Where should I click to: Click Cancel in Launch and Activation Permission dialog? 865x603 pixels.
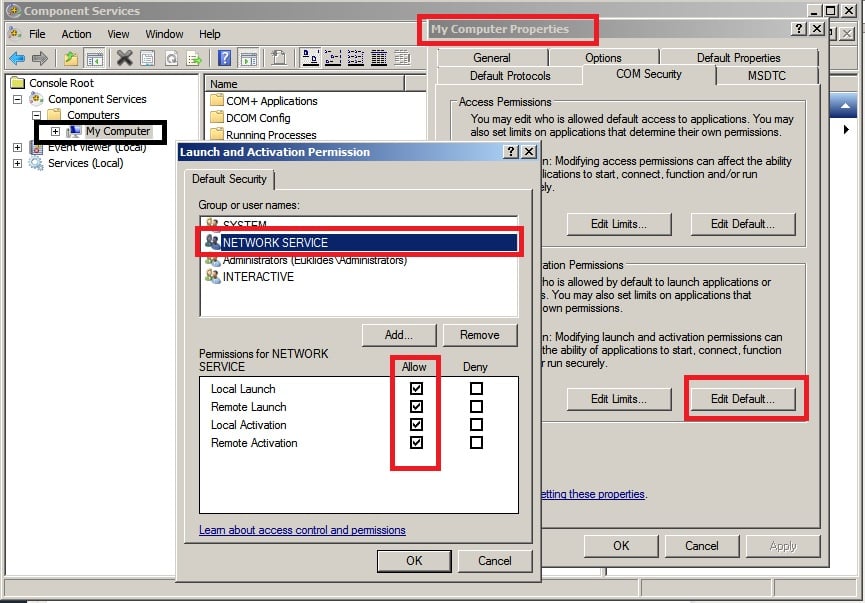coord(495,561)
